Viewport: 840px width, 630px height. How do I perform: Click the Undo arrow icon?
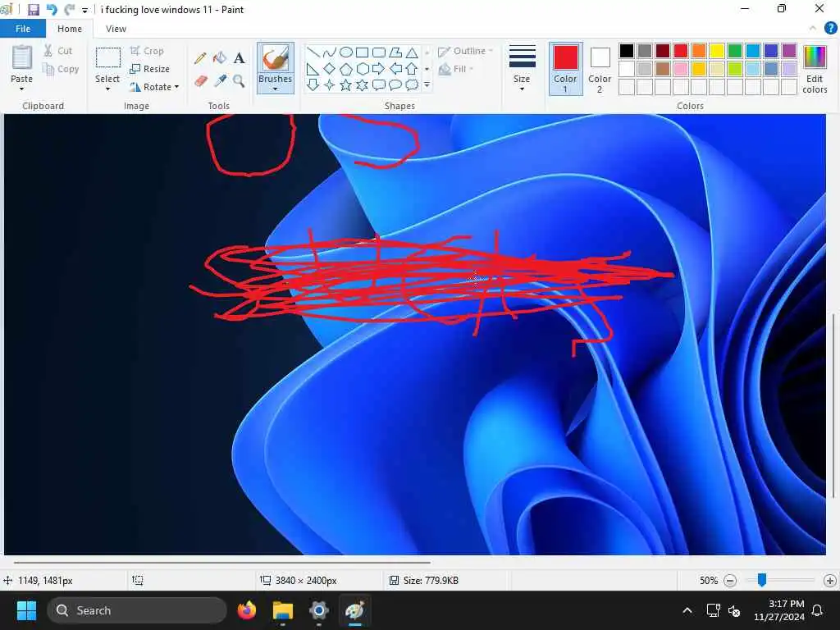[x=52, y=10]
